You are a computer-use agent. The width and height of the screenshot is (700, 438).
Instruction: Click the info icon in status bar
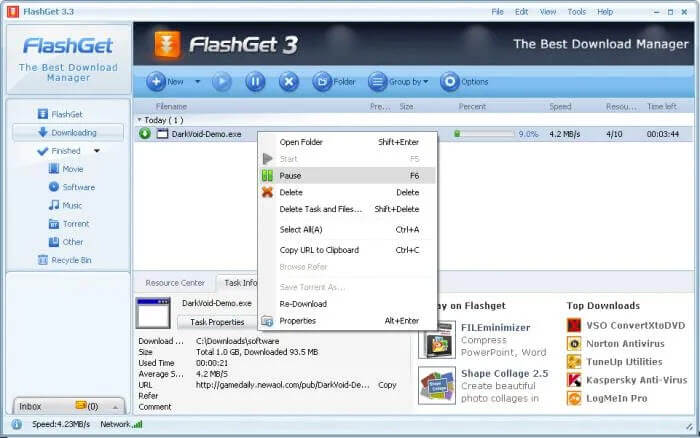tap(17, 425)
